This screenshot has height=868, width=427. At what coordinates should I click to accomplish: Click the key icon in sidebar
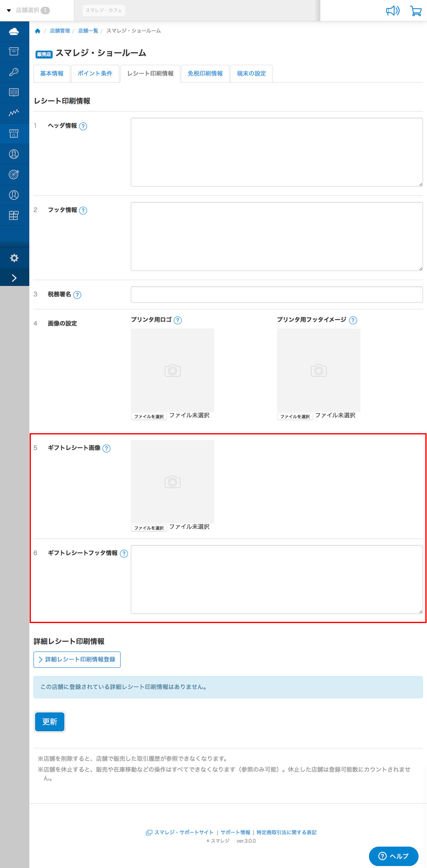(x=14, y=72)
